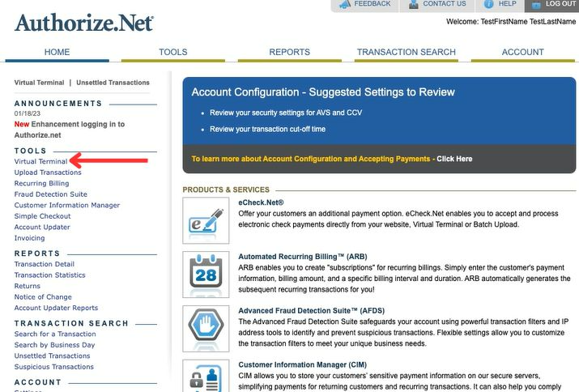Click the Feedback megaphone icon
The height and width of the screenshot is (392, 579).
[x=344, y=4]
